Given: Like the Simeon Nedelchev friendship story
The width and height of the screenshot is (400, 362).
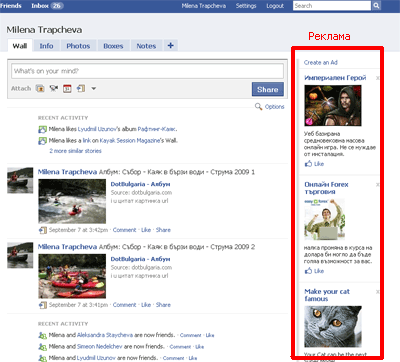Looking at the screenshot, I should 199,347.
